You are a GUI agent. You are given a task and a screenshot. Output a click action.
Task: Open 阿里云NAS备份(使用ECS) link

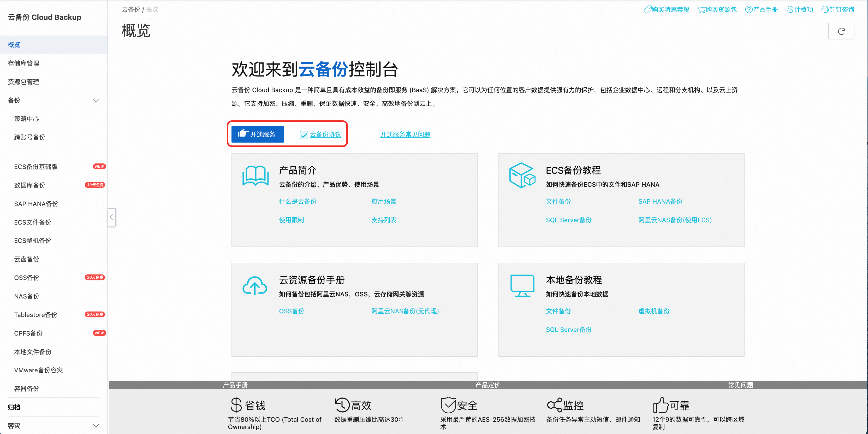[x=675, y=220]
